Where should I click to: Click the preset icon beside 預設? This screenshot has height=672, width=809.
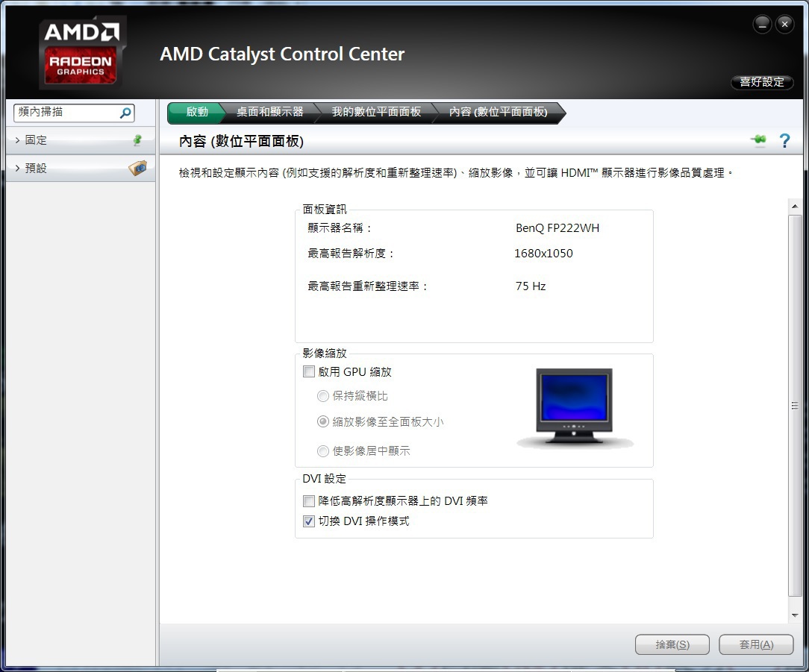click(x=138, y=168)
